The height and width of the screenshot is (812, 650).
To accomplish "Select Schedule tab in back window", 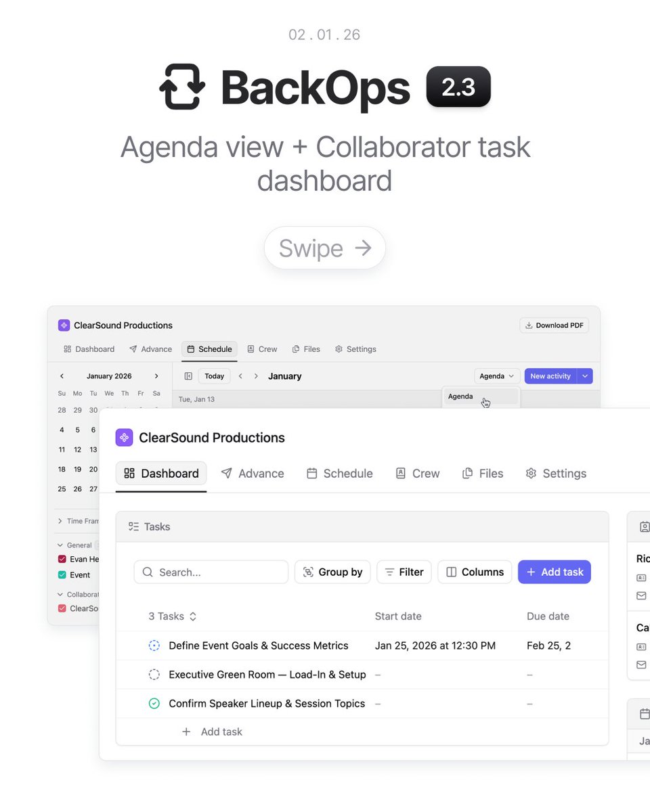I will point(209,349).
